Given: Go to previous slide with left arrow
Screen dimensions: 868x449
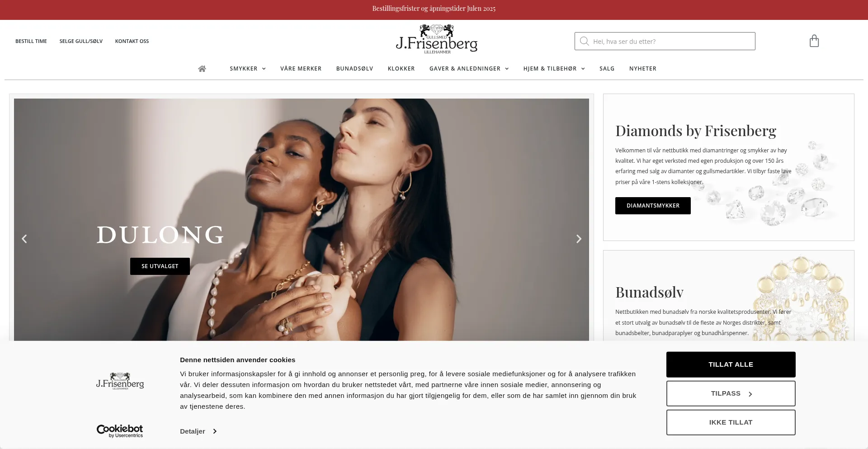Looking at the screenshot, I should [24, 239].
